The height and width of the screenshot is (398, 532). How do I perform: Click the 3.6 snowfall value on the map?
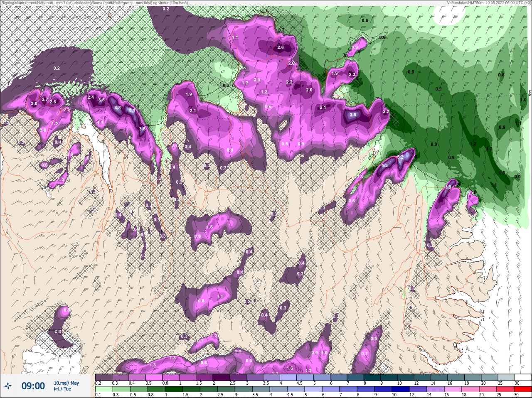[101, 100]
